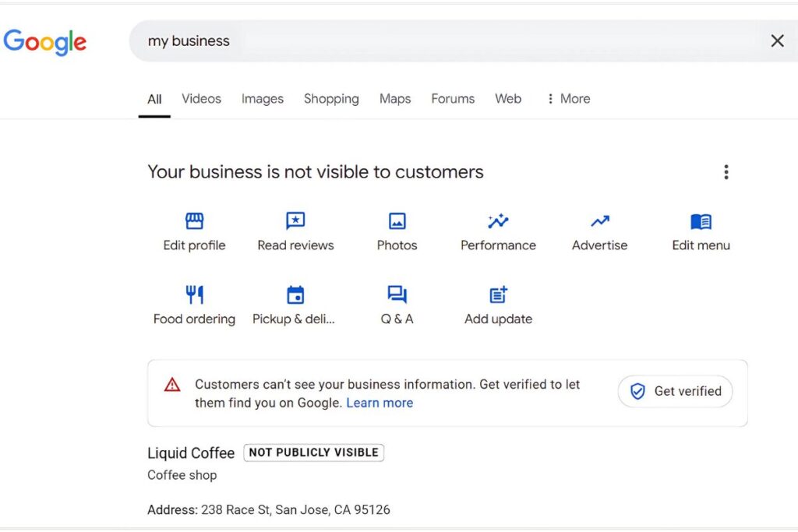798x532 pixels.
Task: Select the Videos search tab
Action: pyautogui.click(x=201, y=99)
